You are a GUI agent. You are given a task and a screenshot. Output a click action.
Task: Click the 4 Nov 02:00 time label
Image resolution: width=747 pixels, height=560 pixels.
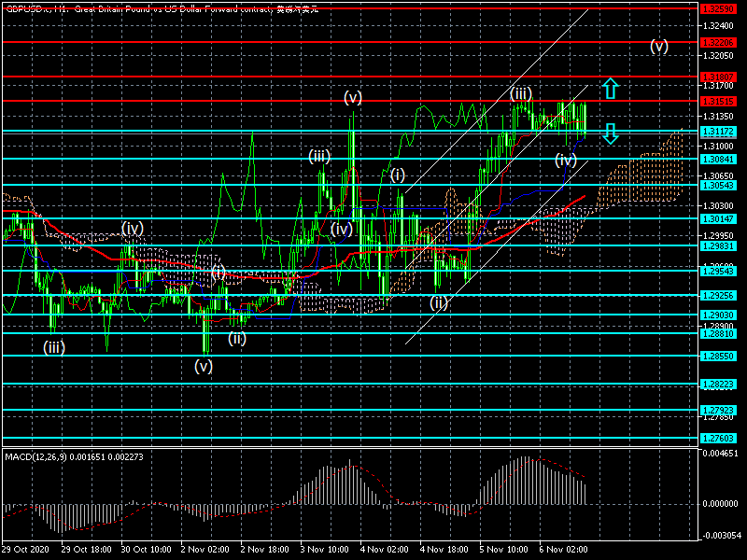[385, 550]
